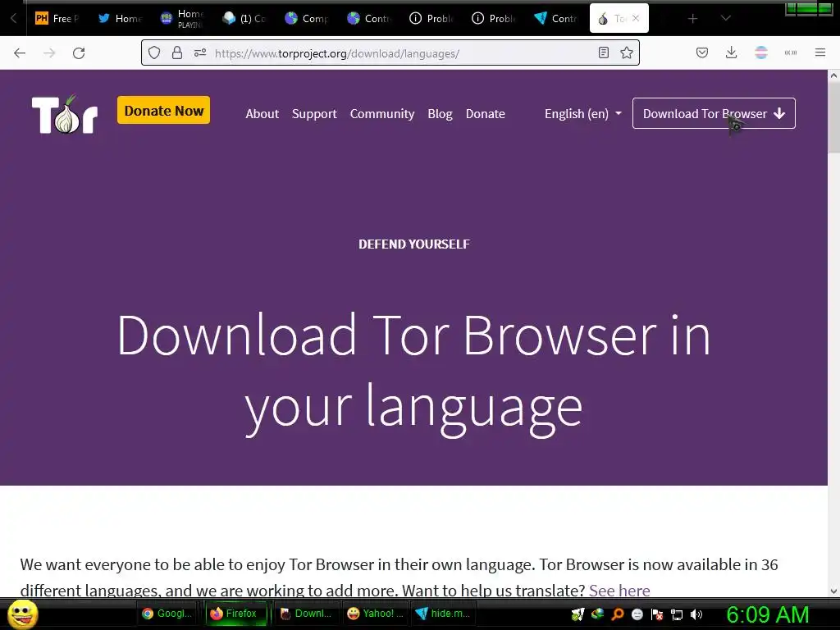Bookmark this page with the star icon
Image resolution: width=840 pixels, height=630 pixels.
click(627, 53)
